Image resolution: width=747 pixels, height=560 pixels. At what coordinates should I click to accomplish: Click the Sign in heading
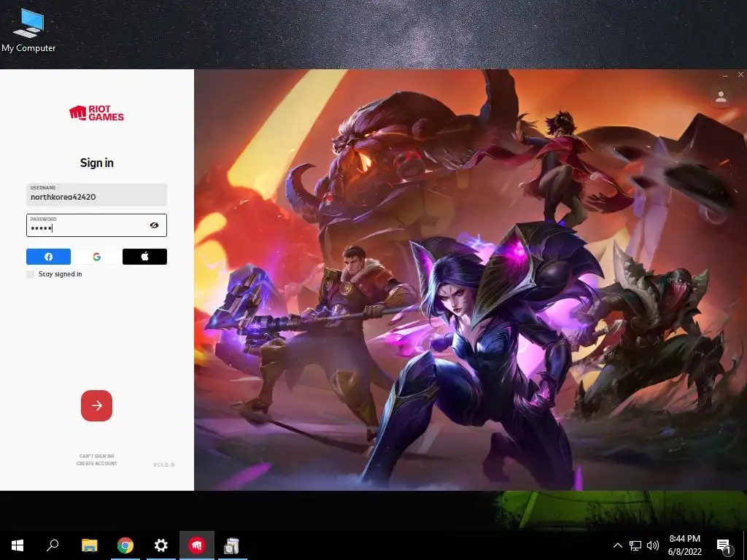[x=97, y=163]
